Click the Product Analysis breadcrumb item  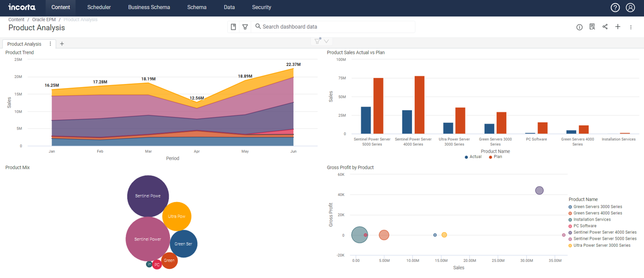(80, 20)
